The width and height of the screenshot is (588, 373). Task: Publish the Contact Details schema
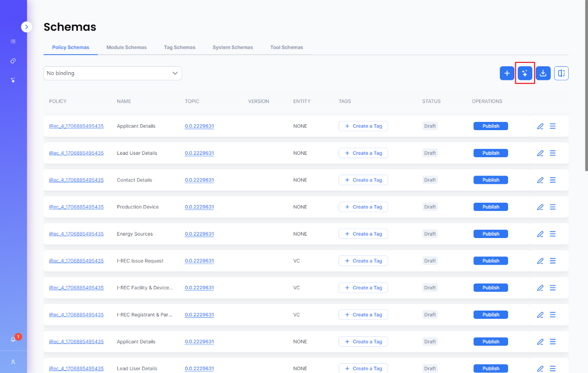tap(491, 180)
